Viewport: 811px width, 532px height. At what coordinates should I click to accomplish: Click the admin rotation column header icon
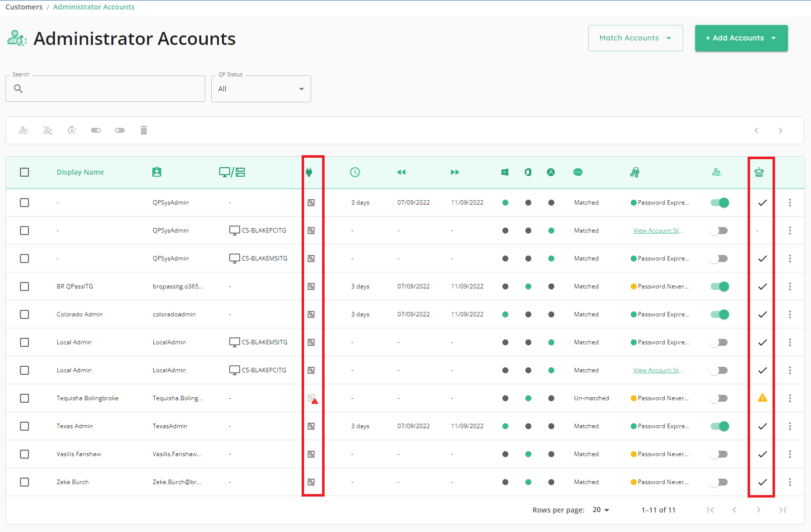pos(717,172)
